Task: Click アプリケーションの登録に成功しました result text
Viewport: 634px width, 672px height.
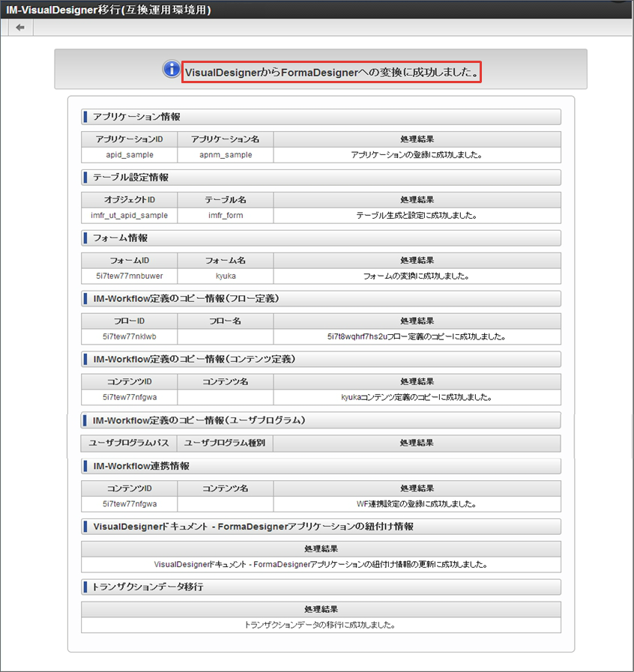Action: 417,155
